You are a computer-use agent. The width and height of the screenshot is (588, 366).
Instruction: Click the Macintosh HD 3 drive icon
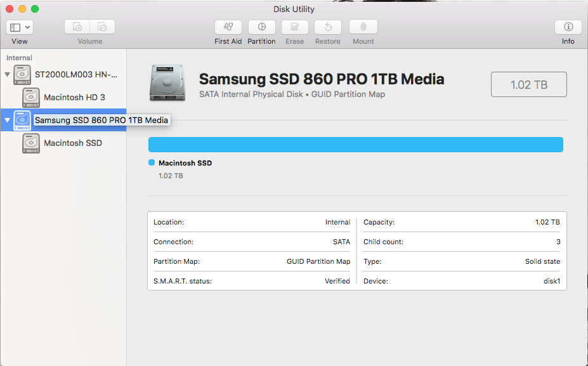click(30, 97)
